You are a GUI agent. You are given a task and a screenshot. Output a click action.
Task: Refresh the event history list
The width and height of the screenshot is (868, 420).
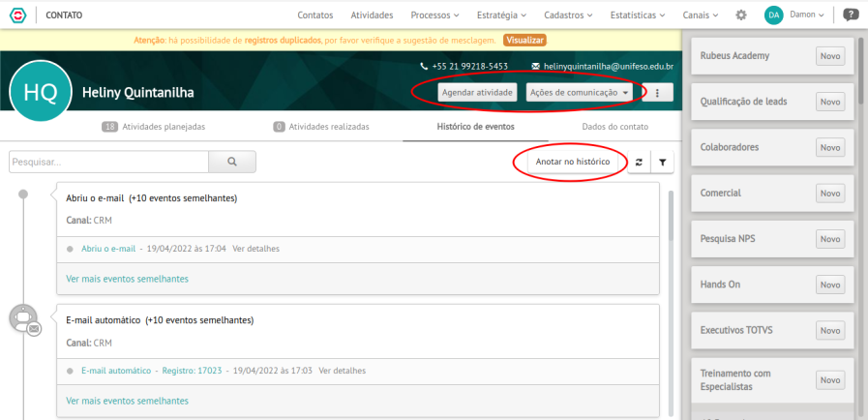639,163
